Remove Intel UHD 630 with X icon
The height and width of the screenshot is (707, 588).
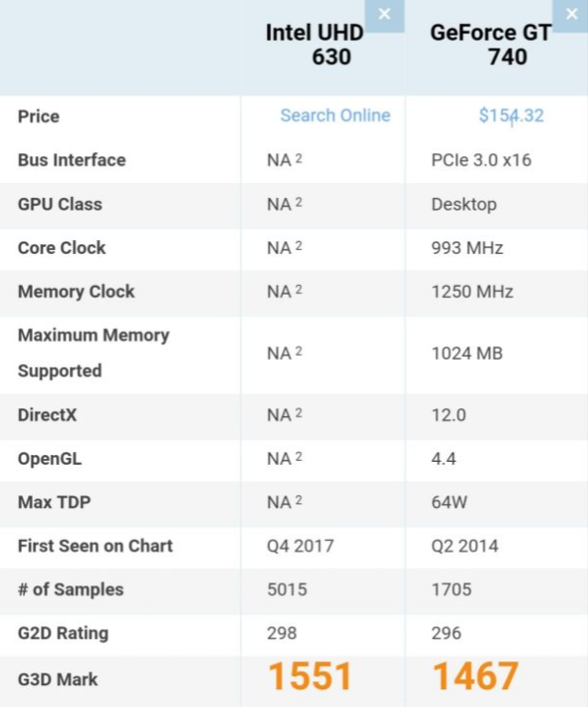point(384,15)
